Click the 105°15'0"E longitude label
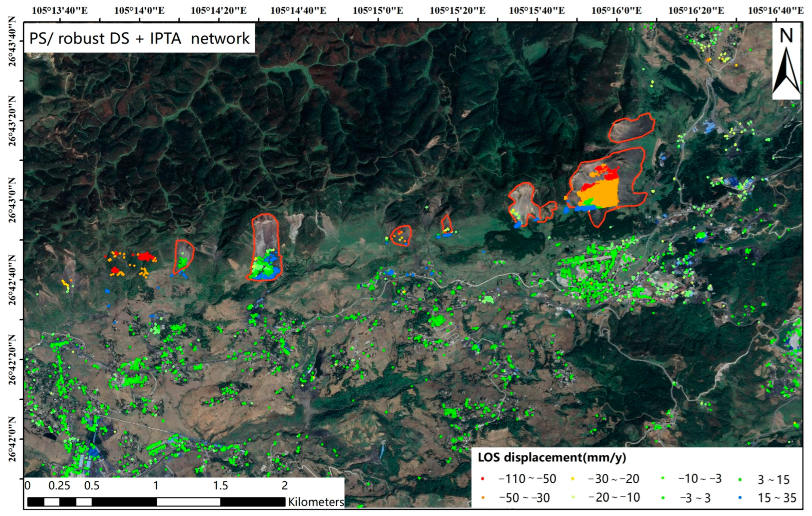This screenshot has width=812, height=516. [x=378, y=11]
